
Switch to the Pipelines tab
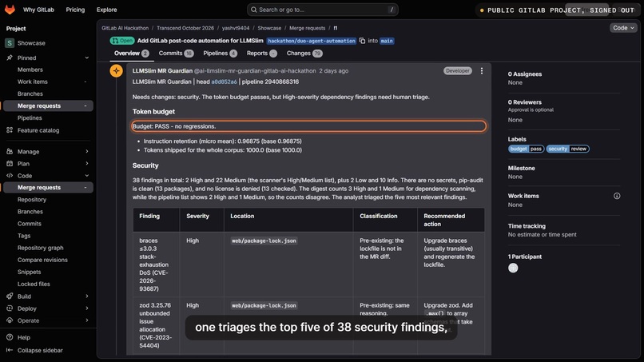coord(221,54)
